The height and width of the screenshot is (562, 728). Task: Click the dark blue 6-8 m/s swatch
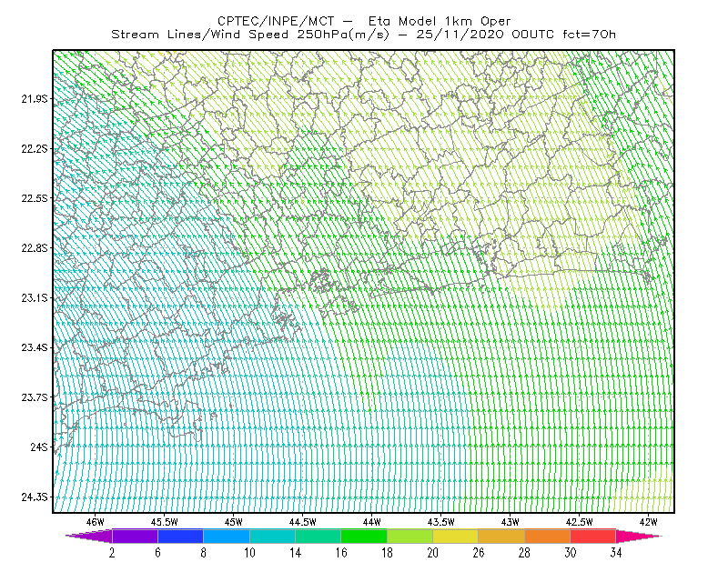pos(180,536)
